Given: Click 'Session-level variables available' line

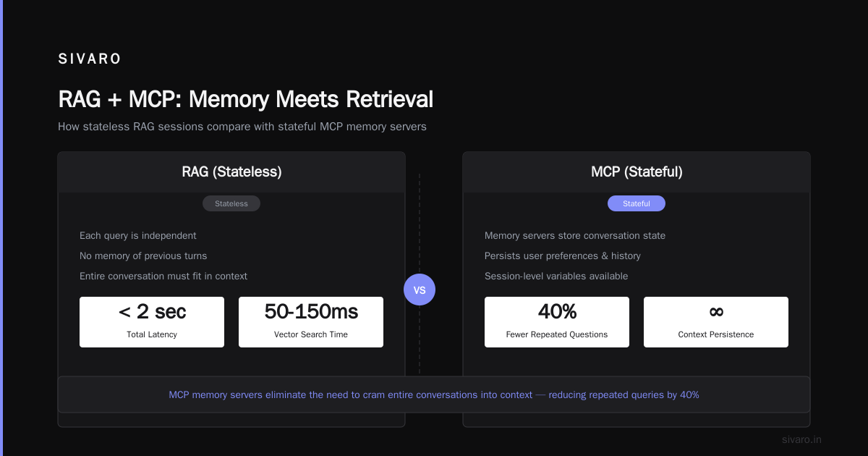Looking at the screenshot, I should [x=556, y=276].
